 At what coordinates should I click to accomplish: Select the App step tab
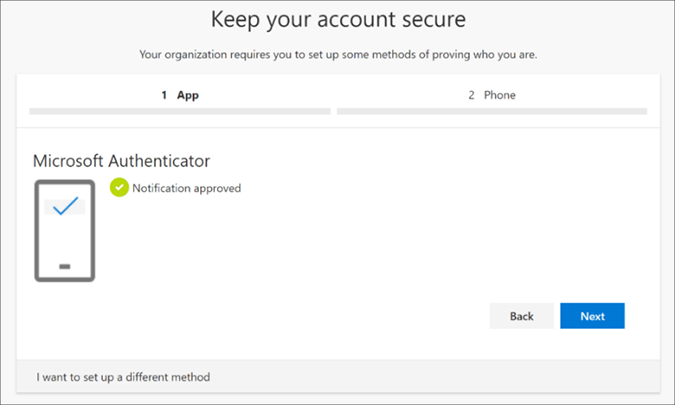[180, 95]
